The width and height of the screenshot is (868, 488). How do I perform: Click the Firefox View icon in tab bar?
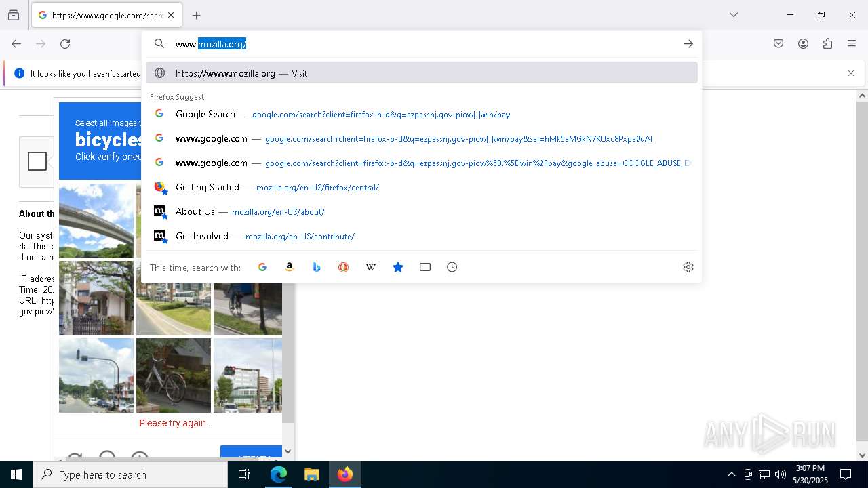[14, 15]
